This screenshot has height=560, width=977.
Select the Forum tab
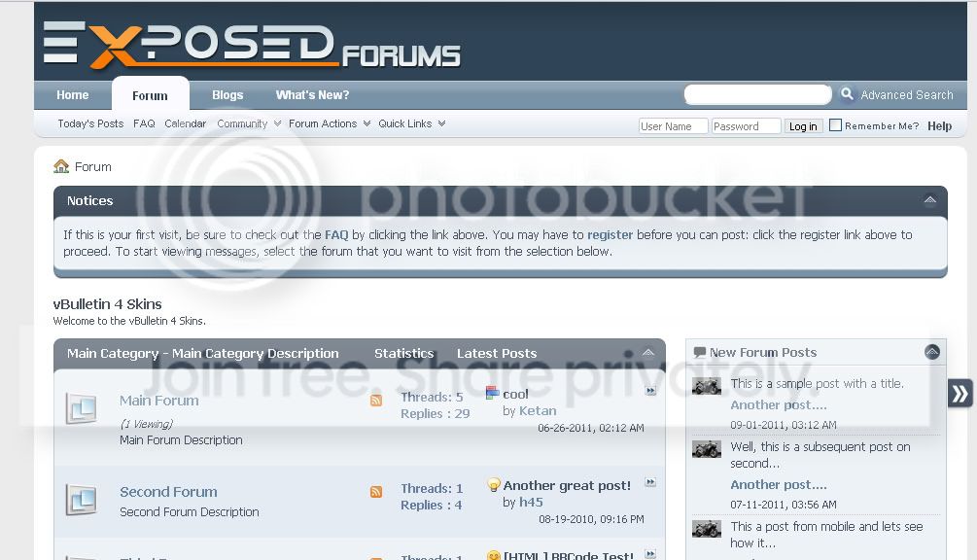point(150,95)
